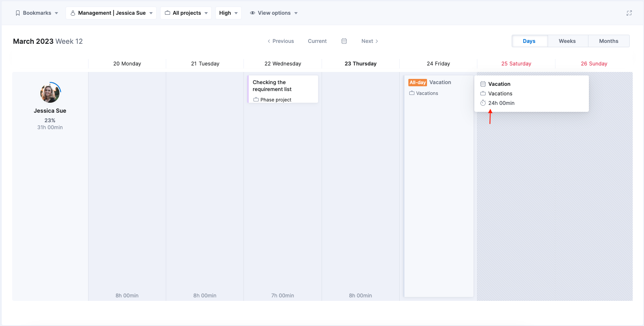The width and height of the screenshot is (644, 326).
Task: Switch to the Days view
Action: tap(529, 41)
